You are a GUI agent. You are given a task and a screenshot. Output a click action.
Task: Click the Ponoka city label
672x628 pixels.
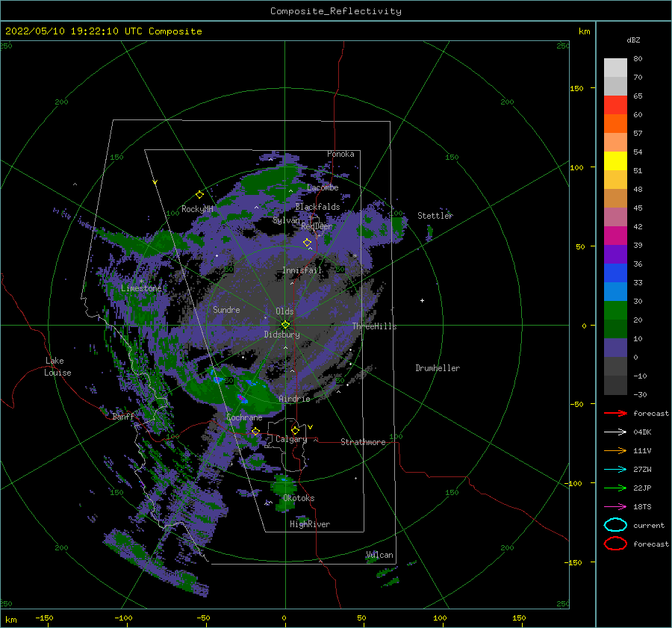click(340, 154)
